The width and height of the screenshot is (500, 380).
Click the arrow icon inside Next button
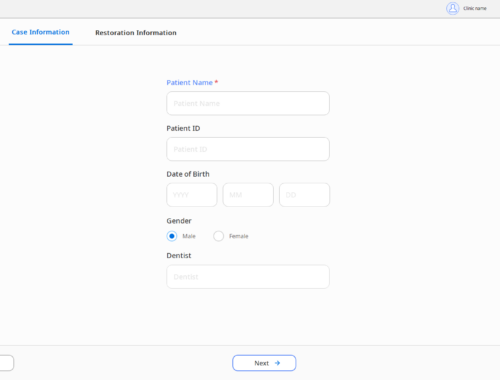point(277,363)
